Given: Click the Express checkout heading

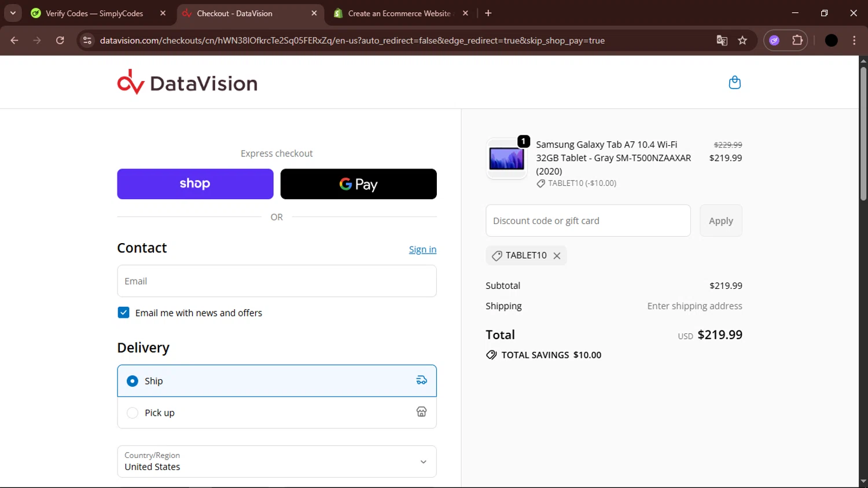Looking at the screenshot, I should point(277,153).
